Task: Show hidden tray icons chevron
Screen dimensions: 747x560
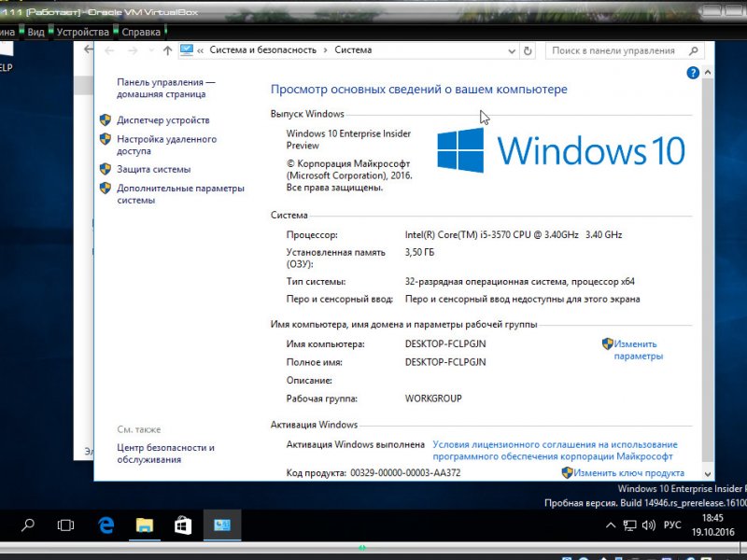Action: pyautogui.click(x=611, y=525)
